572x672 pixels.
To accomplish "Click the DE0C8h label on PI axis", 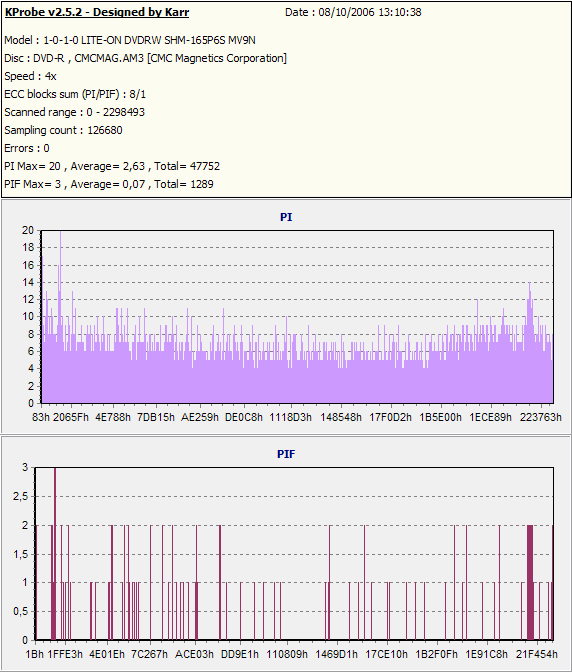I will [244, 417].
